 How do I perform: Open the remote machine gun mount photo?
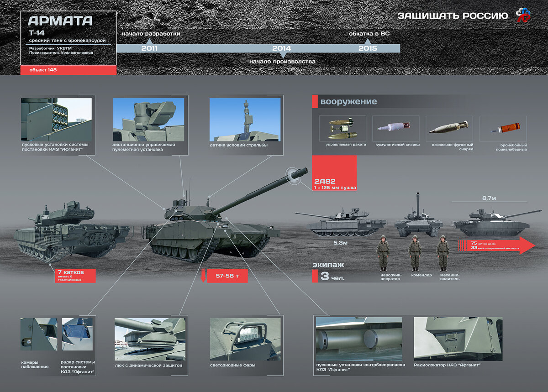click(148, 120)
